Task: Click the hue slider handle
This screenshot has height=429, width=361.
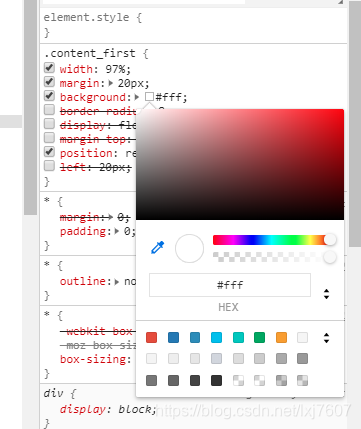Action: [x=330, y=240]
